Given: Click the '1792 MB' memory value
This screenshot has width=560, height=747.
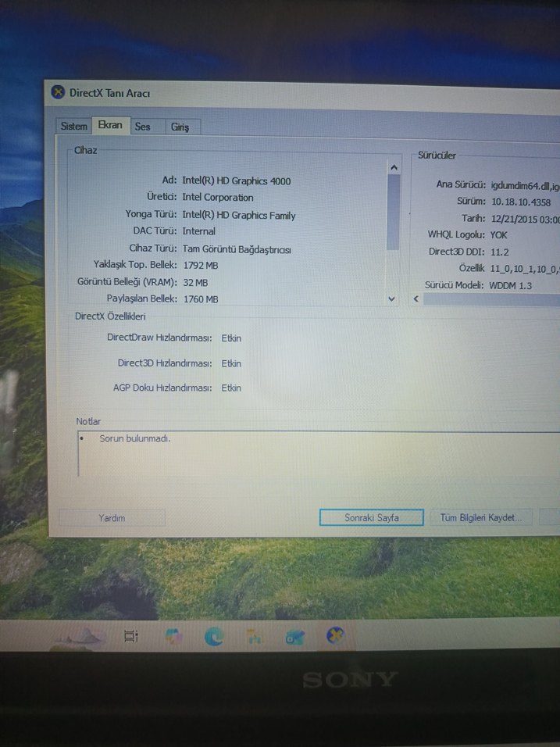Looking at the screenshot, I should [x=201, y=266].
